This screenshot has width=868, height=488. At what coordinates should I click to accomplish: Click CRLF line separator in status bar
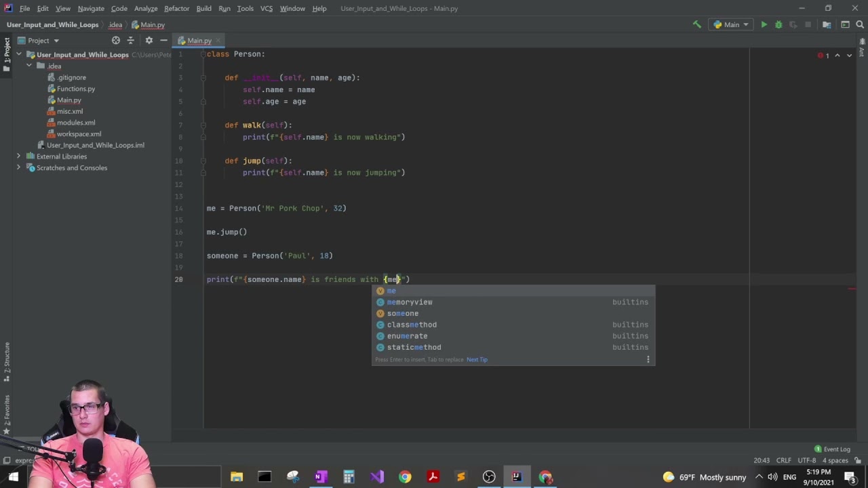783,460
